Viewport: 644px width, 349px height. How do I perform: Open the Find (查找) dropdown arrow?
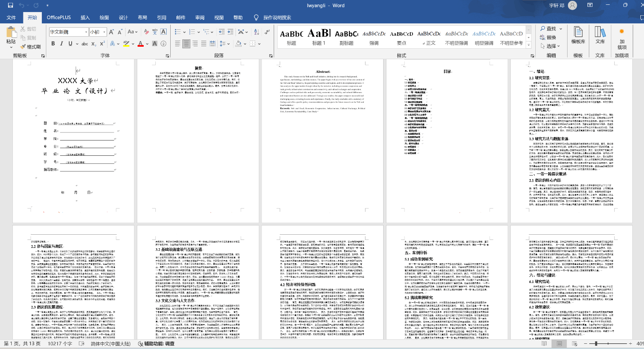561,29
